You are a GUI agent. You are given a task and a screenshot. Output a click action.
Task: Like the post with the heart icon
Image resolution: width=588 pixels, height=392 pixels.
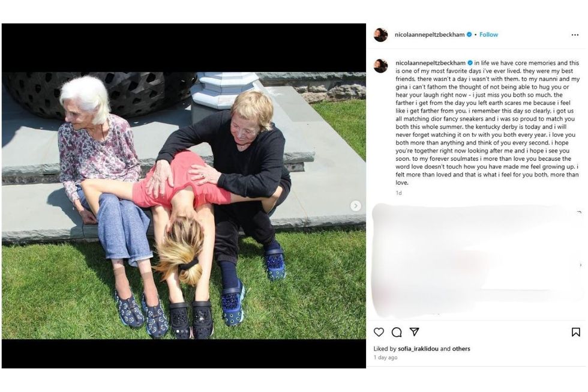[379, 332]
